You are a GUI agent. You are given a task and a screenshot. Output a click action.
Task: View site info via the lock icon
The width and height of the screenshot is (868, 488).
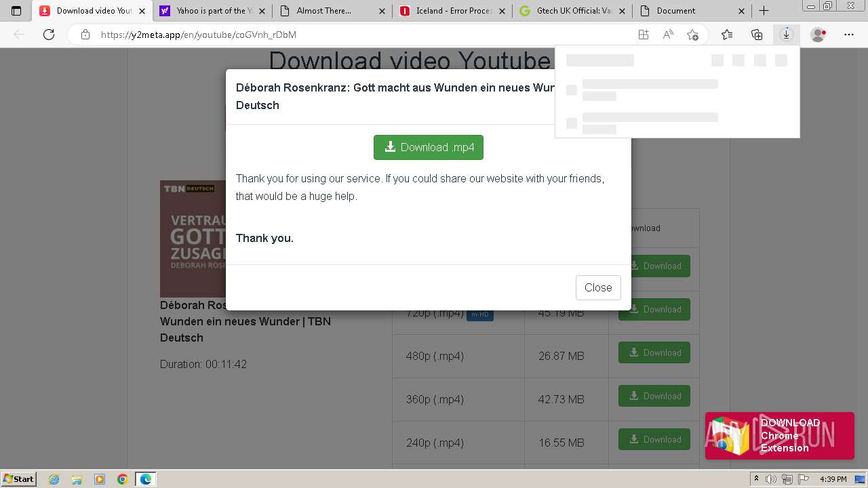pyautogui.click(x=85, y=35)
